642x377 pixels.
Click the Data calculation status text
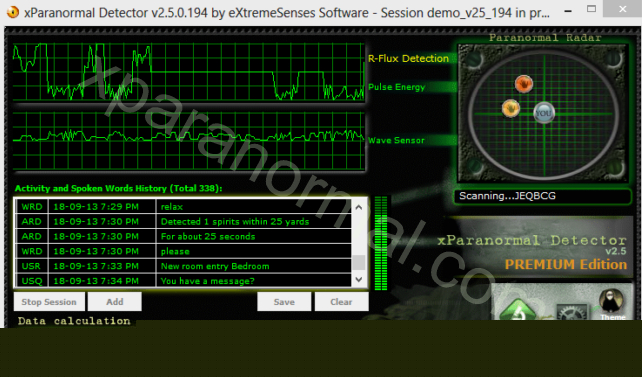pos(74,321)
